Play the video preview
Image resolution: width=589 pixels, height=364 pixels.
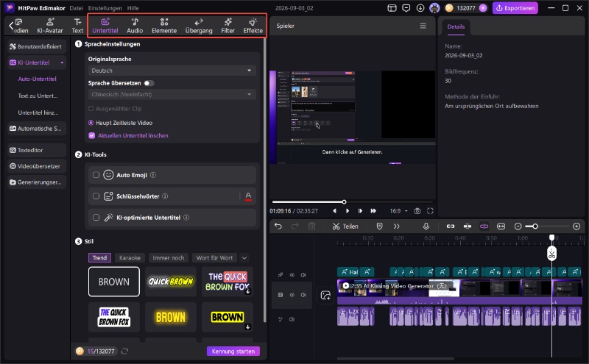[348, 211]
